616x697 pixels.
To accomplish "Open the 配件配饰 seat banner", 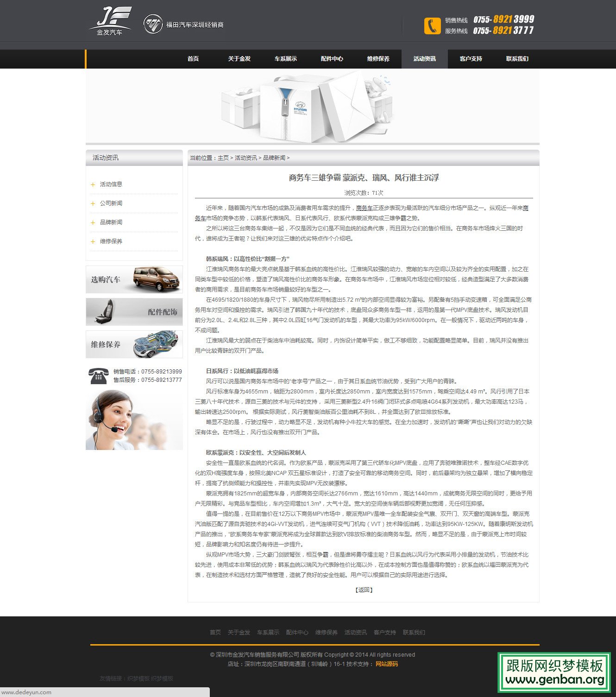I will pos(134,312).
